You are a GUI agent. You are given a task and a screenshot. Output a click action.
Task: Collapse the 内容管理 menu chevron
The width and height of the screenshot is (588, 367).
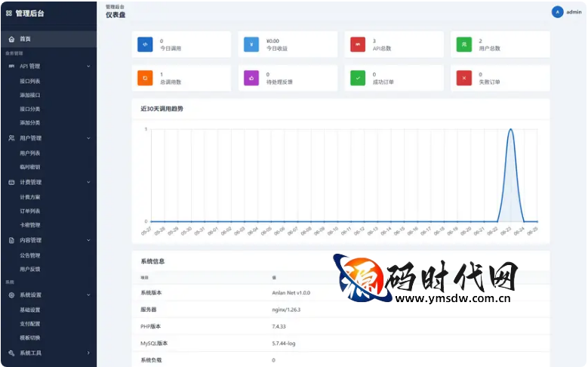pos(88,240)
